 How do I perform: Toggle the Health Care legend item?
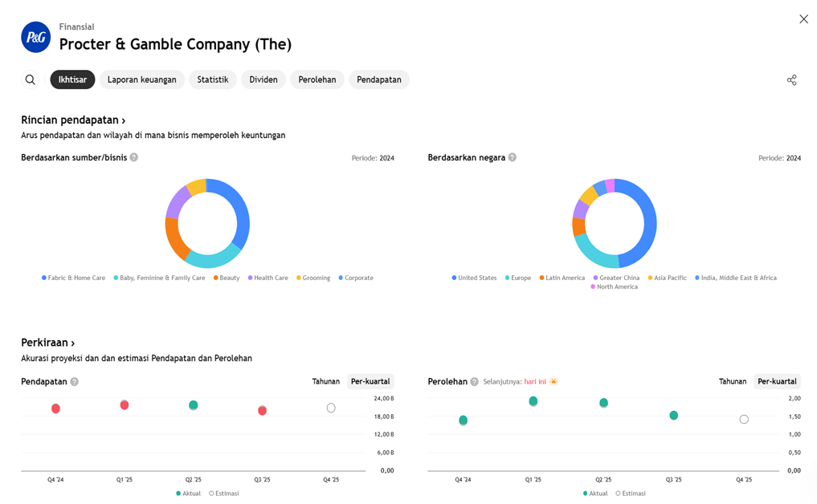[x=268, y=278]
